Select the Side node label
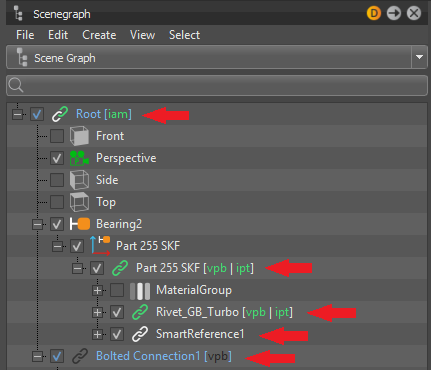 (x=107, y=180)
